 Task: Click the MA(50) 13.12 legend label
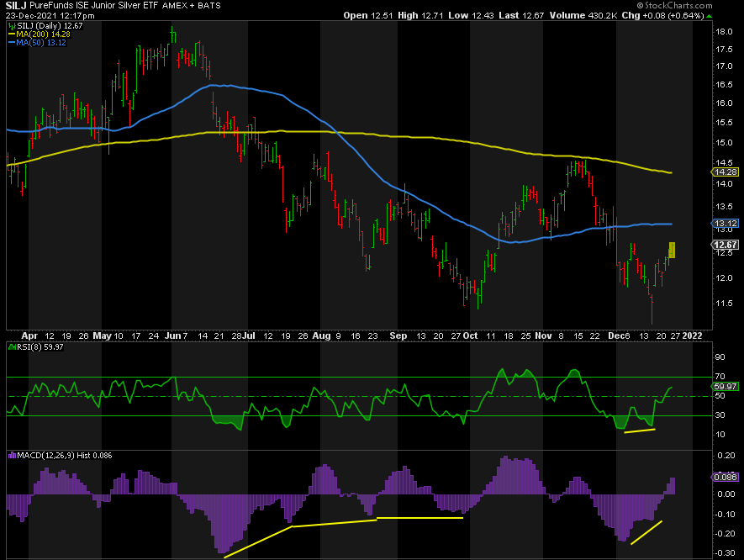coord(41,43)
